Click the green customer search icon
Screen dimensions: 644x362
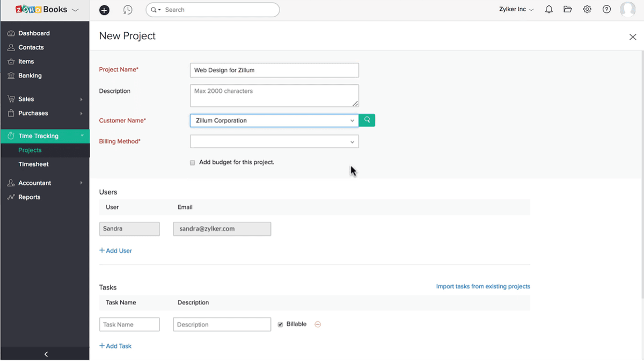(x=367, y=120)
